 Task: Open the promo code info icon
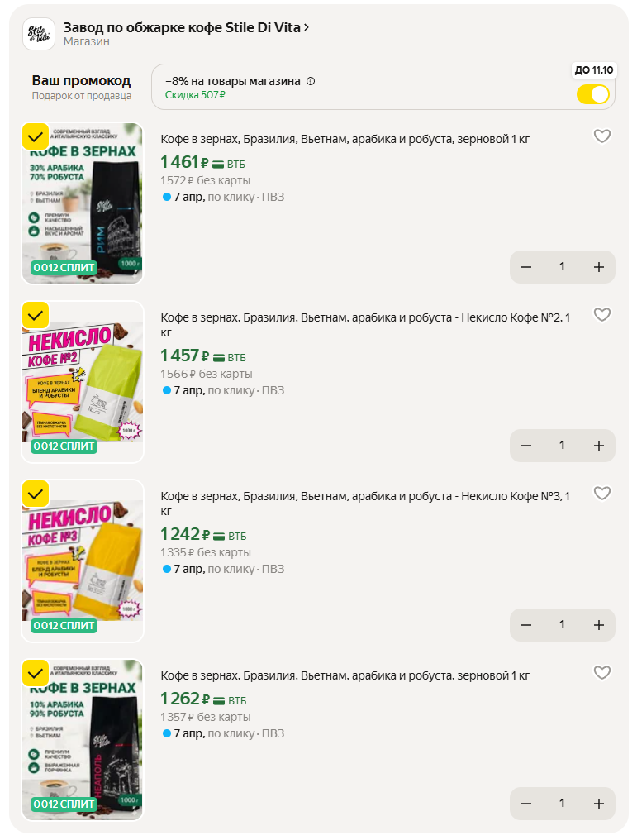[x=311, y=81]
